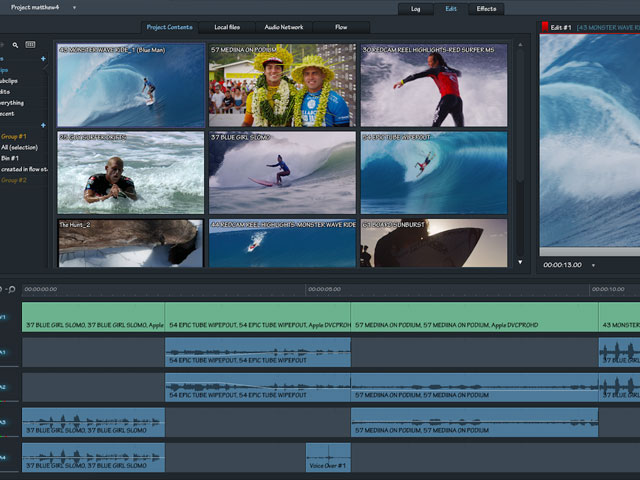Select The Hunt_2 clip thumbnail
This screenshot has height=480, width=640.
[131, 244]
